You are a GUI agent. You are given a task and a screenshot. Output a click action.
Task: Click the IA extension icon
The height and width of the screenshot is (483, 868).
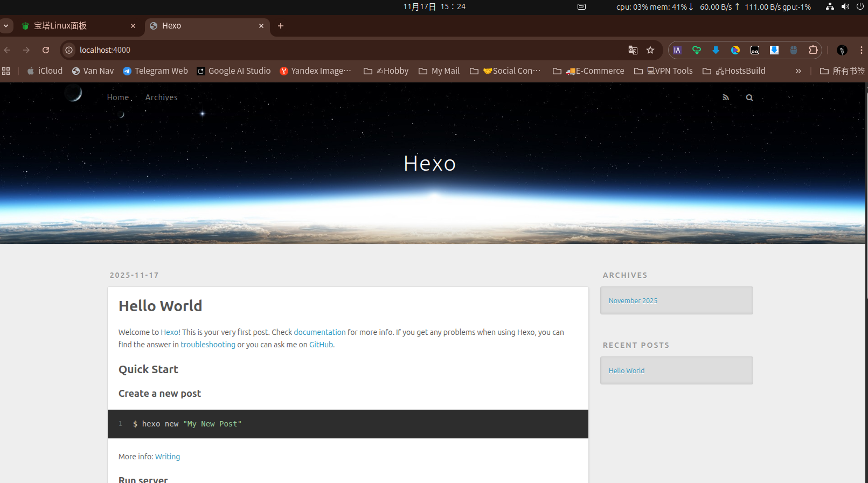coord(677,50)
